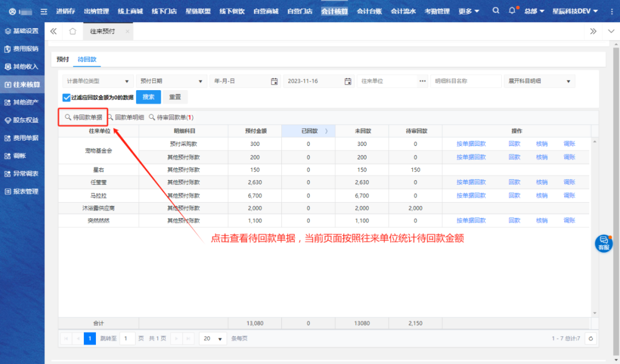Click the calendar icon beside 2023-11-16
Viewport: 620px width, 364px height.
click(348, 82)
